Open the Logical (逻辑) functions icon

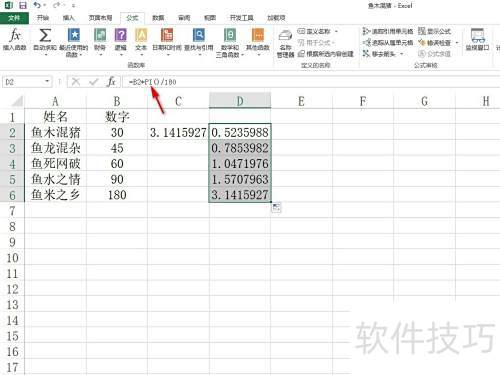(x=120, y=35)
